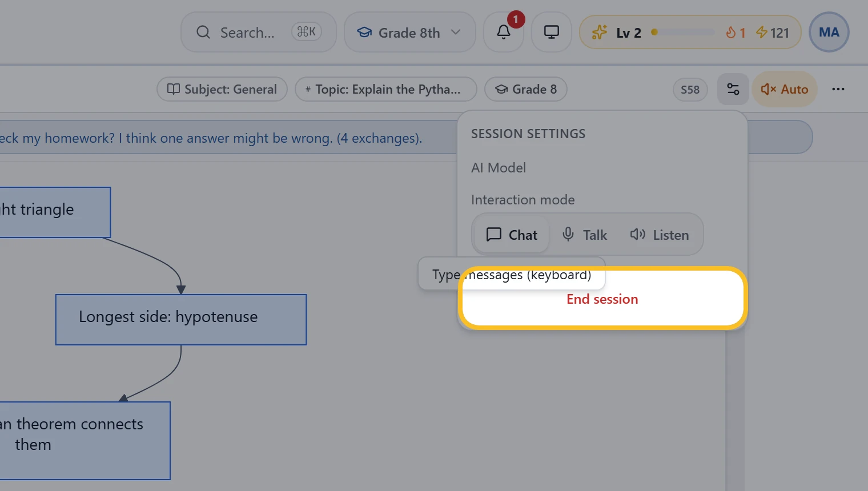The width and height of the screenshot is (868, 491).
Task: Click the search magnifier icon
Action: [203, 32]
